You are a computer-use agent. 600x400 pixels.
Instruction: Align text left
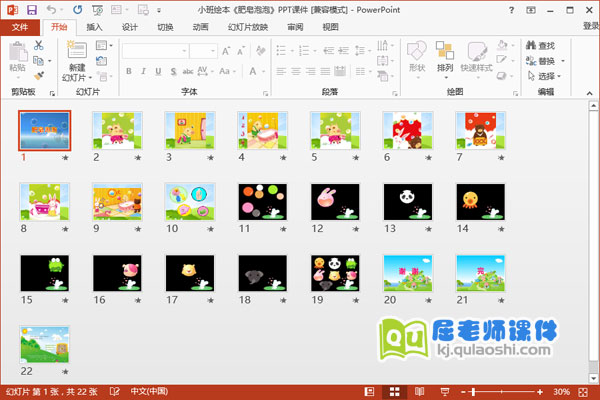(281, 71)
